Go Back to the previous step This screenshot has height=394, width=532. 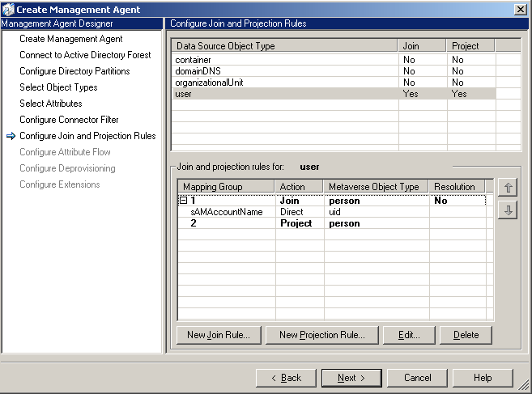pyautogui.click(x=286, y=378)
